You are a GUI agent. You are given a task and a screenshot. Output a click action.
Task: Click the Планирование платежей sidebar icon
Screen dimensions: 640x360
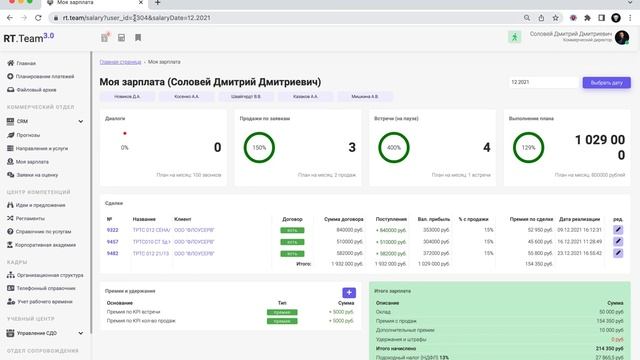coord(10,76)
